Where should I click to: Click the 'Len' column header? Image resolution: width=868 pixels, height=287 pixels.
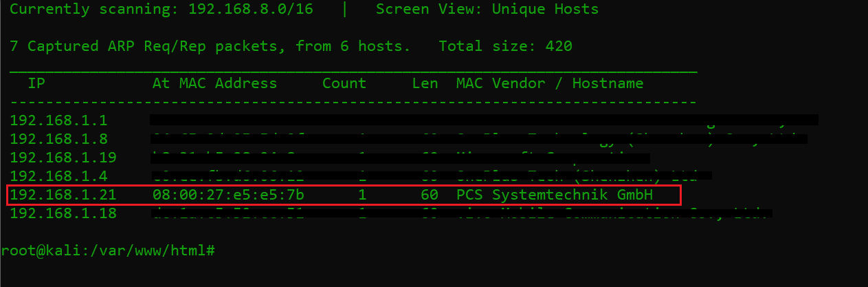425,84
